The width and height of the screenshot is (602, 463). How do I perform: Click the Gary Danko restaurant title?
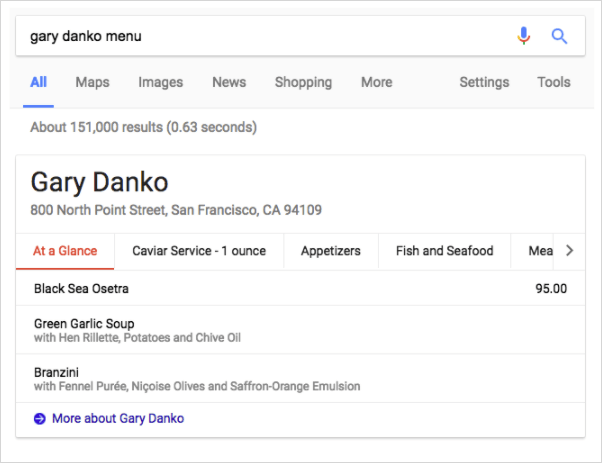click(99, 182)
